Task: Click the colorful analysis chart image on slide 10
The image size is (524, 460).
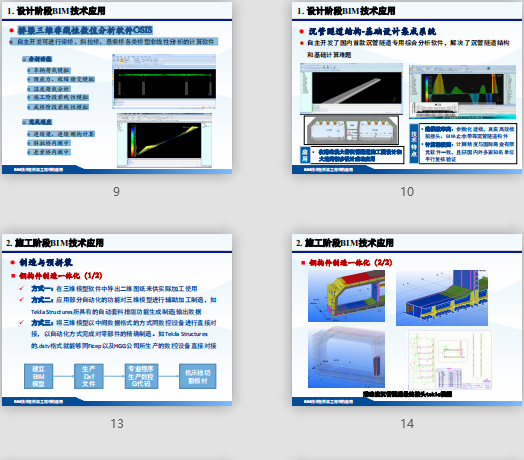Action: [463, 92]
